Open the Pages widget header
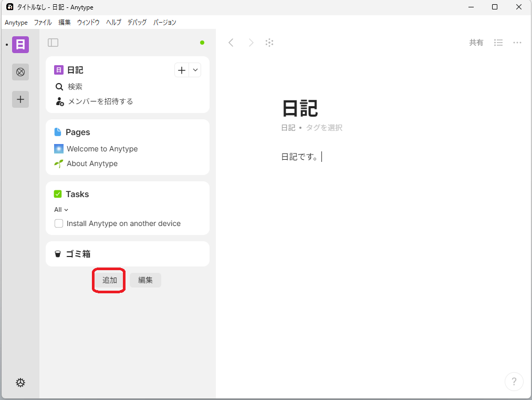 (x=78, y=132)
